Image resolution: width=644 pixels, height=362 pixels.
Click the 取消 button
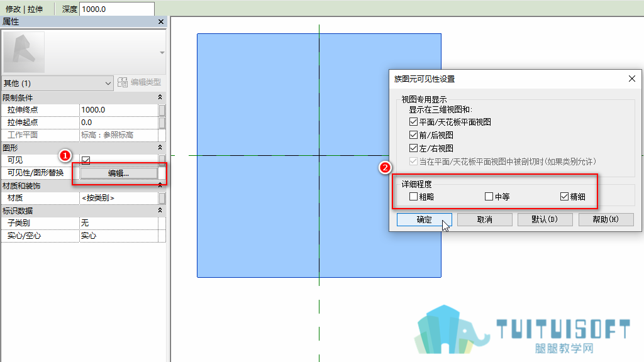[x=485, y=219]
